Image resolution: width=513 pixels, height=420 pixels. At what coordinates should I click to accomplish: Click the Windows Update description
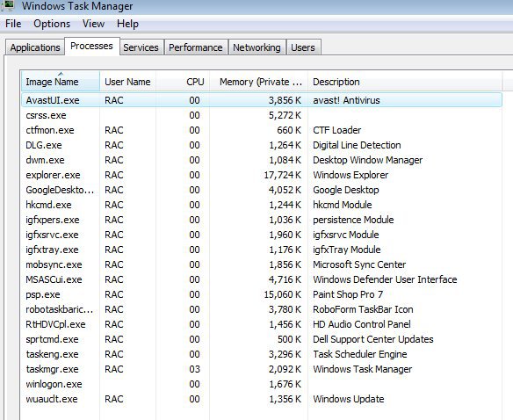[x=349, y=399]
